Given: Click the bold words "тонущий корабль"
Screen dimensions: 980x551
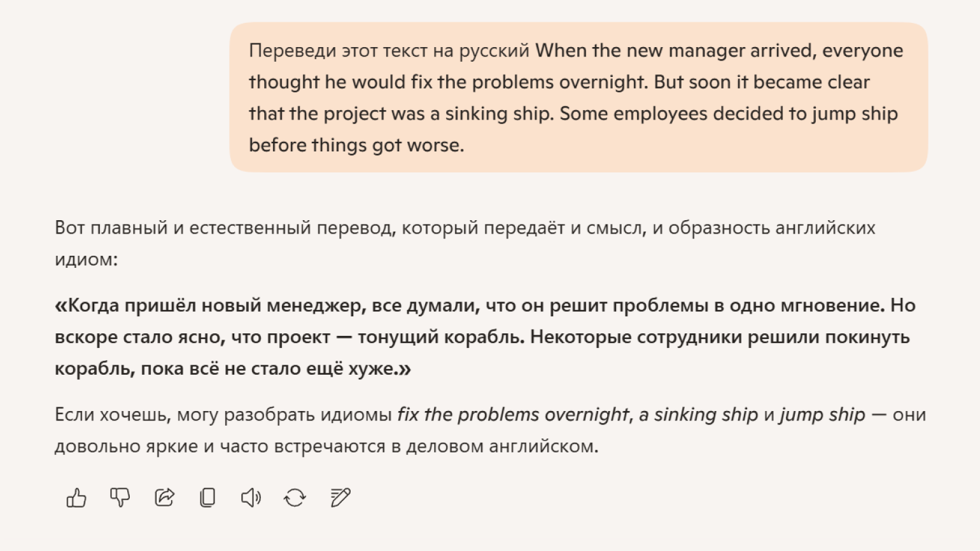Looking at the screenshot, I should click(x=440, y=337).
